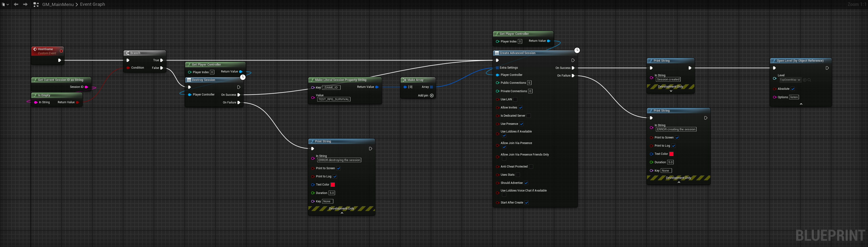868x247 pixels.
Task: Click the blueprint graph icon beside GM_MainMenu
Action: (36, 4)
